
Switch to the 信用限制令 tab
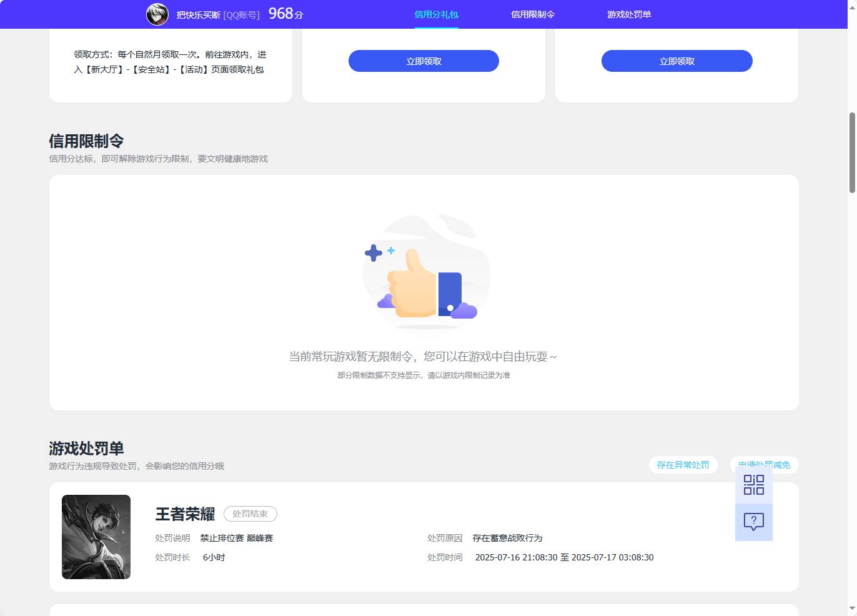pyautogui.click(x=532, y=14)
